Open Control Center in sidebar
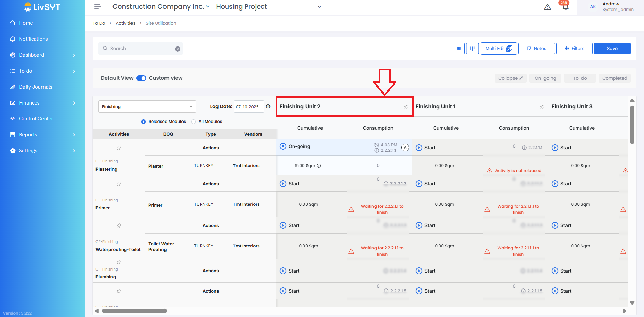This screenshot has height=317, width=644. tap(36, 119)
